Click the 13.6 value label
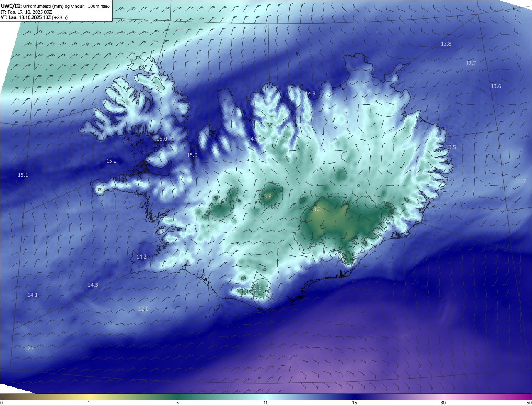 (496, 86)
